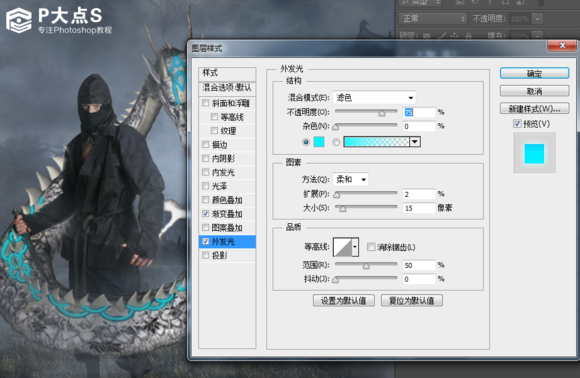Image resolution: width=580 pixels, height=378 pixels.
Task: Enable the 斜面和浮雕 checkbox
Action: pyautogui.click(x=206, y=103)
